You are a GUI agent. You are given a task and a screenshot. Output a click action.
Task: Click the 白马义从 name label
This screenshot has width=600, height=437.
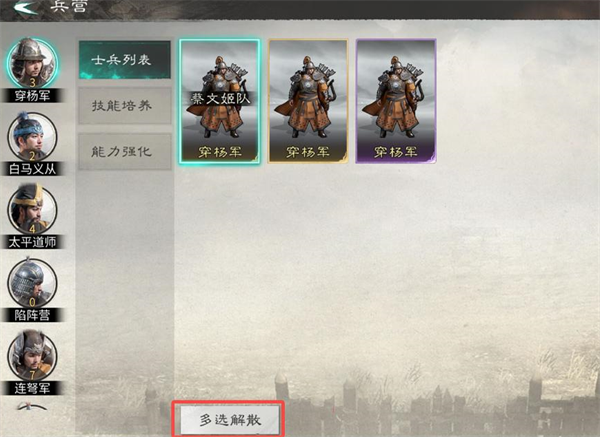[32, 169]
